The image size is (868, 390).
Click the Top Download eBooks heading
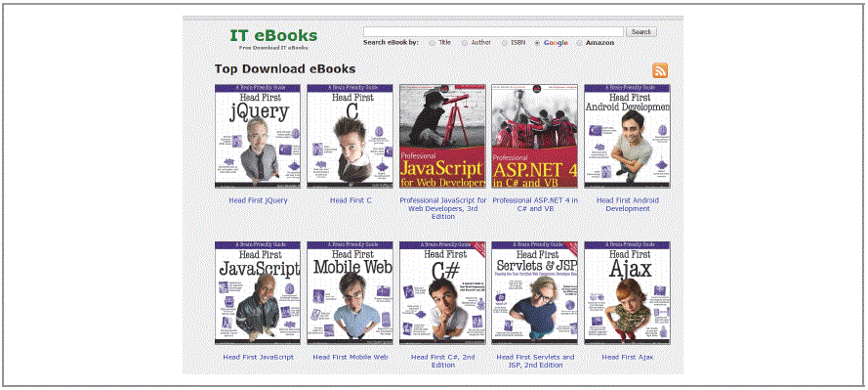pos(285,69)
